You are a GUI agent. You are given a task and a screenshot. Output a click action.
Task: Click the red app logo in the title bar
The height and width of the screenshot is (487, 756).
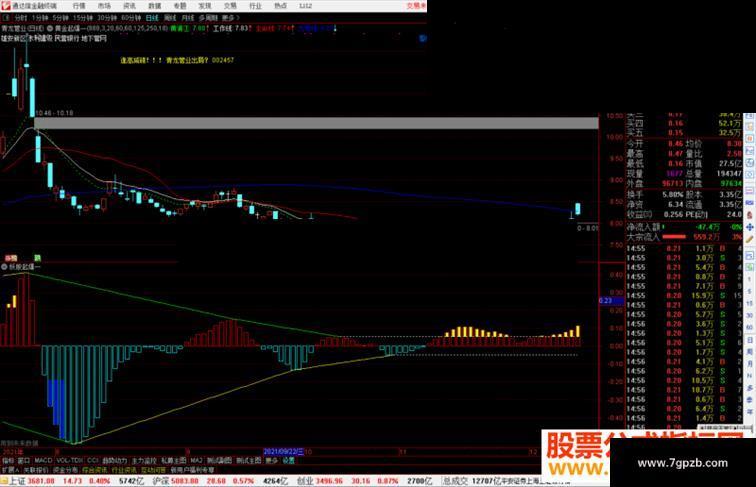pos(5,6)
